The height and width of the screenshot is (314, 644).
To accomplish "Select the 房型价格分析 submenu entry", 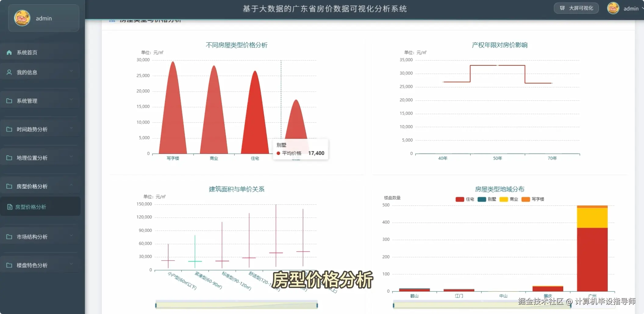I will tap(40, 207).
